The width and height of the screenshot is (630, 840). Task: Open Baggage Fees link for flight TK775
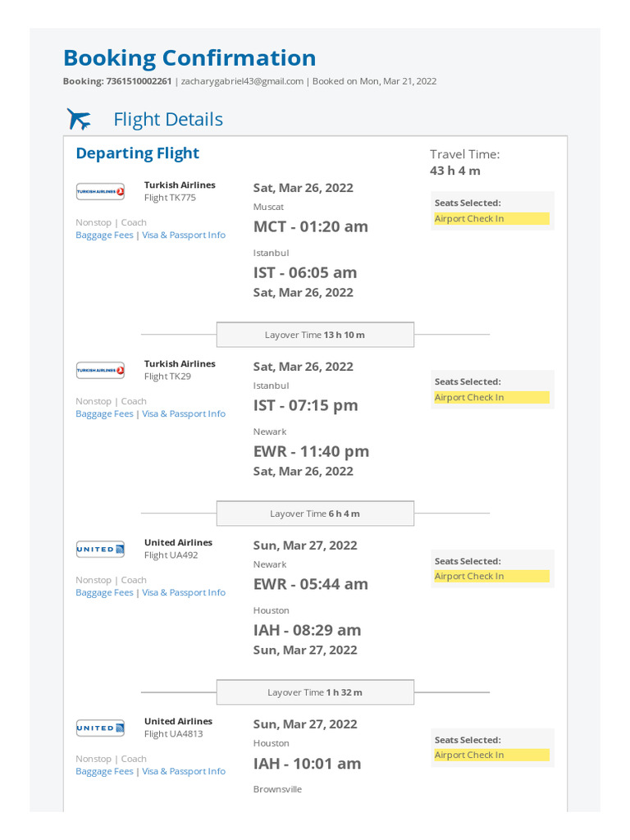[x=104, y=235]
